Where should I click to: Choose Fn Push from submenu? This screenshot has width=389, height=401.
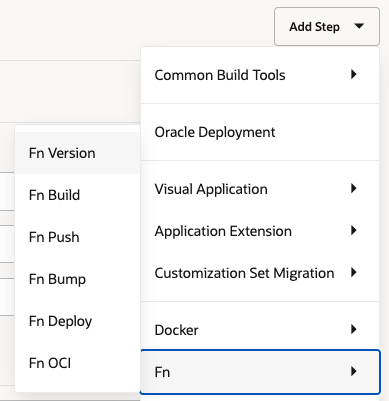[x=77, y=237]
